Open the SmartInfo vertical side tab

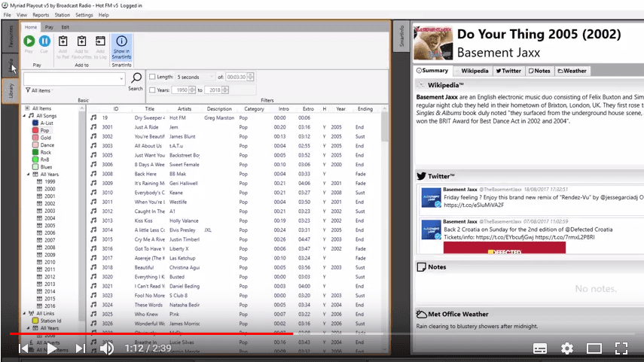pos(401,36)
